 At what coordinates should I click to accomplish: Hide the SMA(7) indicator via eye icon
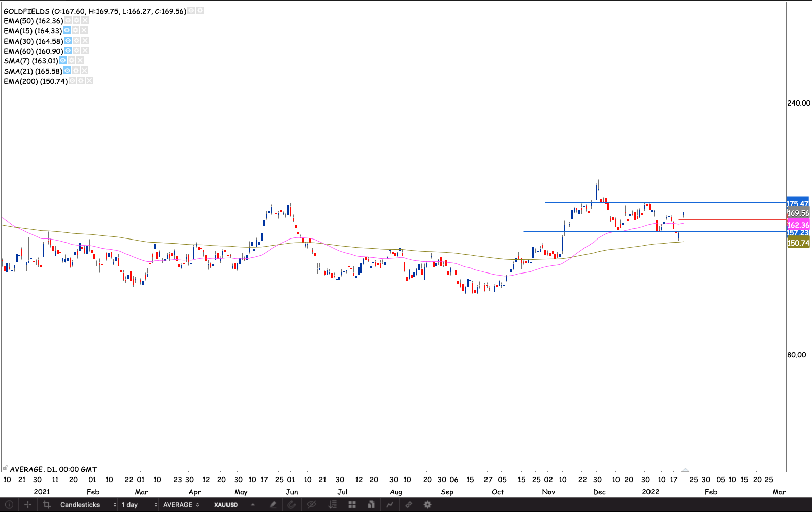[x=62, y=61]
